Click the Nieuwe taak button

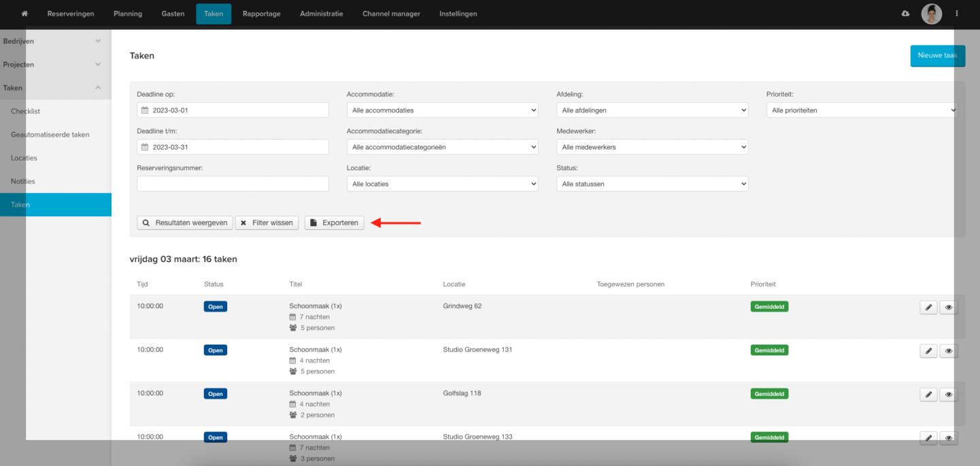pyautogui.click(x=937, y=56)
